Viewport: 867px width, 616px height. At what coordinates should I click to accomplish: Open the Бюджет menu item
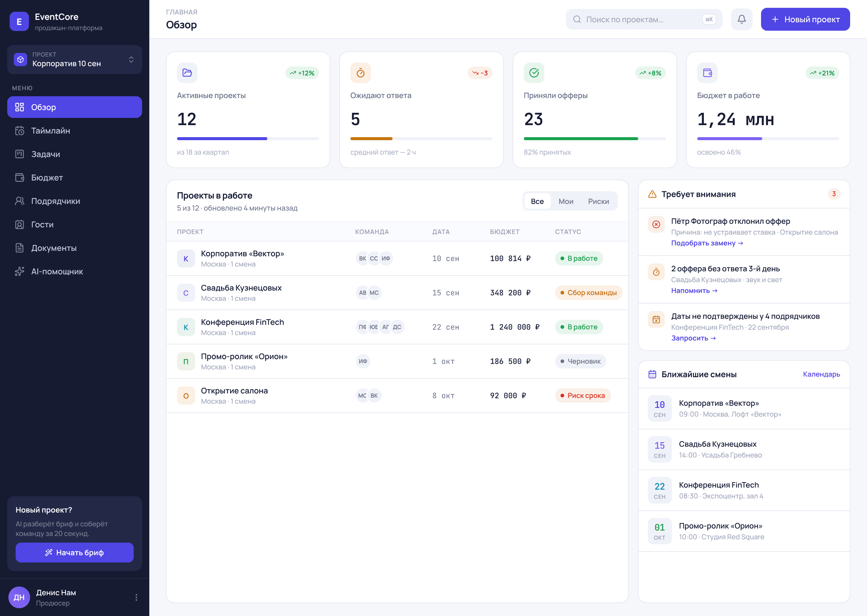pos(75,177)
